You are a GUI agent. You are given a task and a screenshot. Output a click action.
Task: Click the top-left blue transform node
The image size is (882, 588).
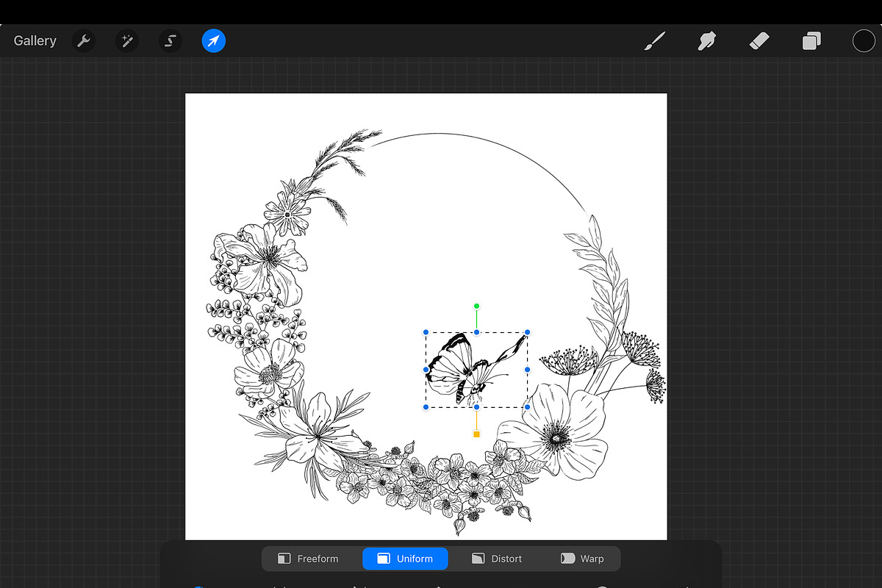click(426, 332)
